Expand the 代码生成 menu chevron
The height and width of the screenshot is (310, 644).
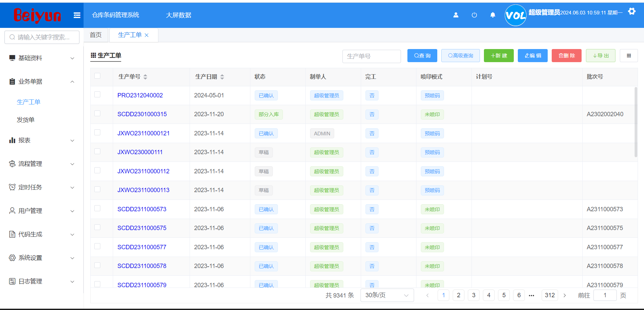point(72,235)
